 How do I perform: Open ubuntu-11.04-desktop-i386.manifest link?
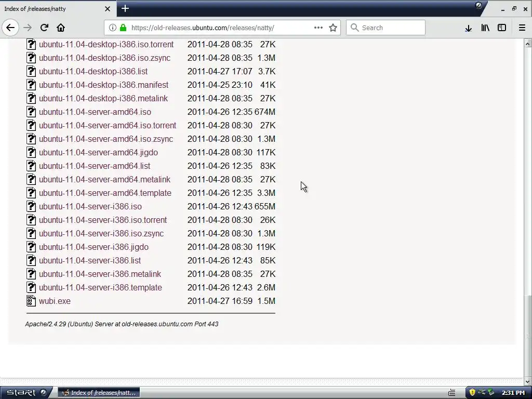coord(103,85)
